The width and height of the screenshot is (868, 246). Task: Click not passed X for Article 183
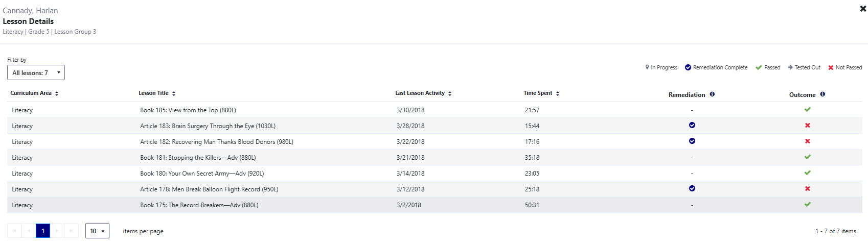(808, 126)
